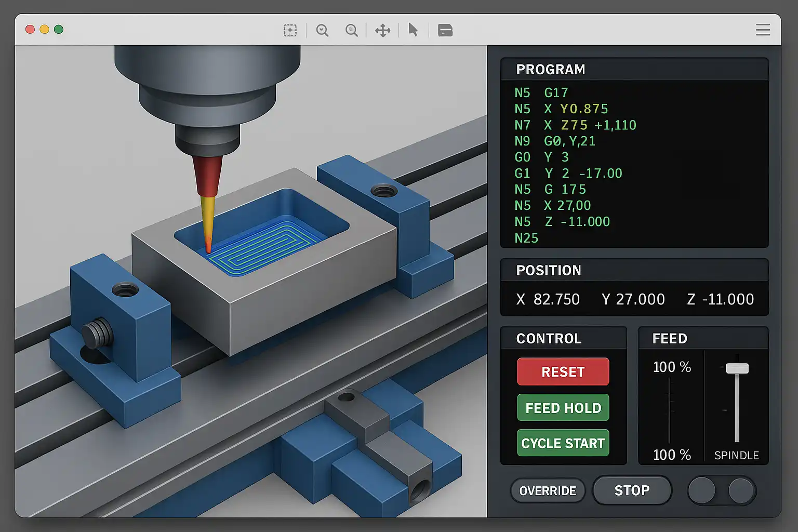The image size is (798, 532).
Task: Select the program line N7 X Z75
Action: [575, 125]
